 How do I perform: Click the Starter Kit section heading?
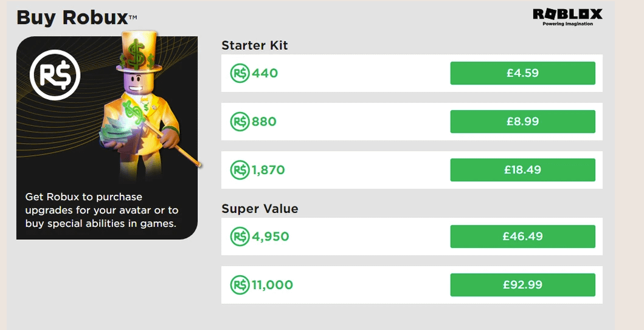[254, 46]
